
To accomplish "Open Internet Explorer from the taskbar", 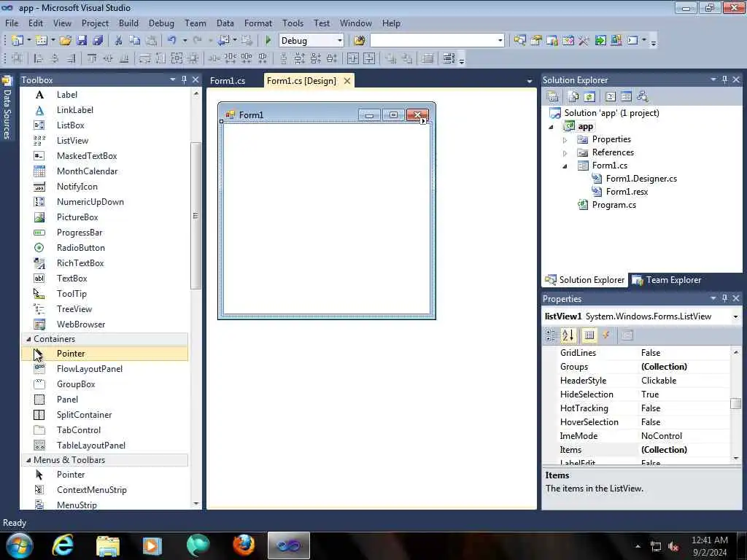I will [63, 545].
